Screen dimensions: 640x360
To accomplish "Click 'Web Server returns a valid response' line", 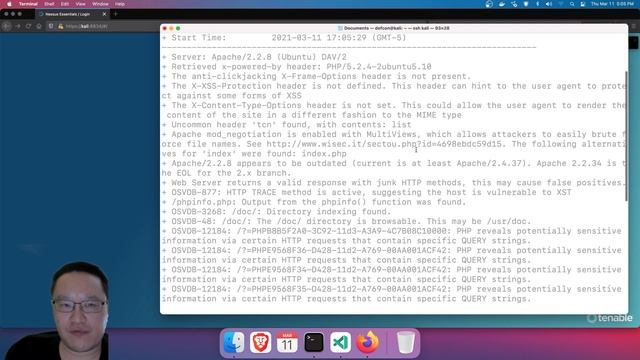I will click(x=393, y=182).
